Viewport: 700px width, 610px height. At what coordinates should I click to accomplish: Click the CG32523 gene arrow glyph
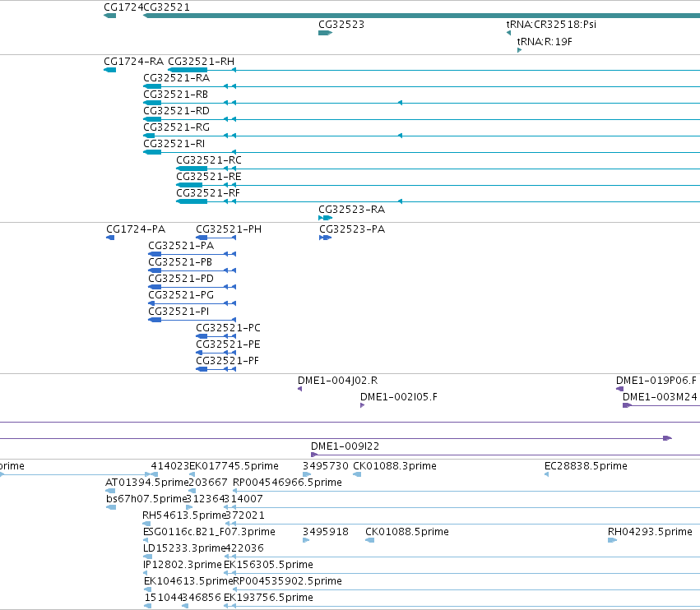pos(326,33)
